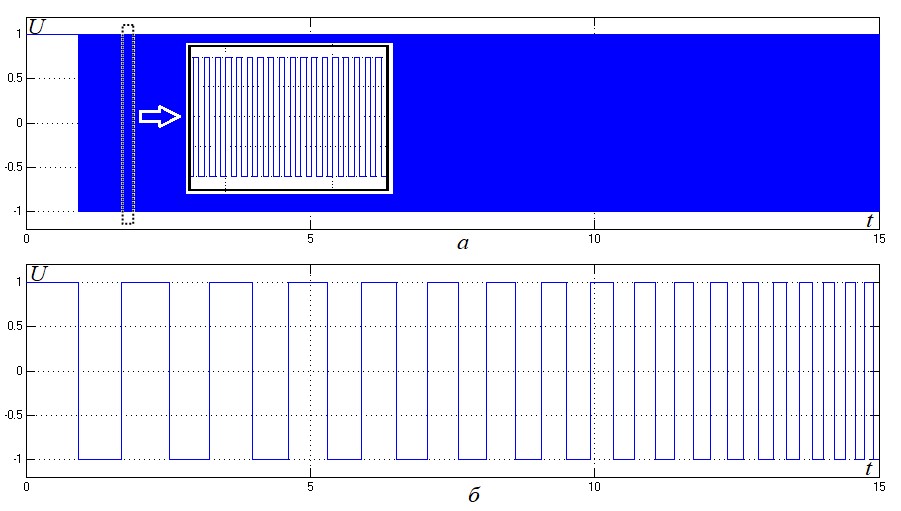Click the white arrow pointing to the inset
901x511 pixels.
tap(160, 118)
